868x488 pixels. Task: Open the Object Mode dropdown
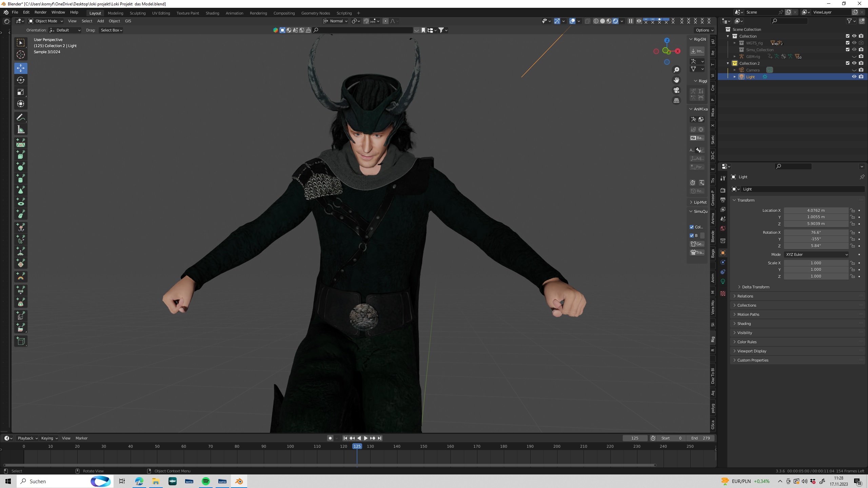46,21
